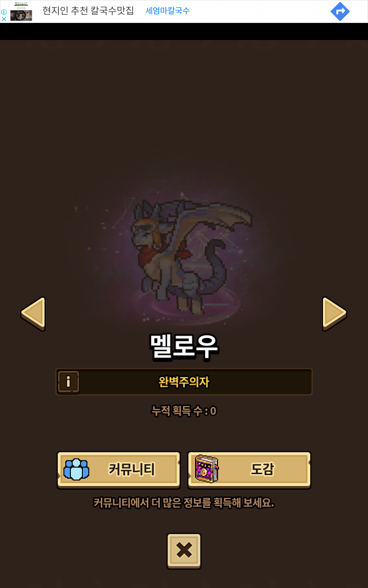This screenshot has width=368, height=588.
Task: Open the 세엄마칼국수 ad link
Action: [x=167, y=11]
